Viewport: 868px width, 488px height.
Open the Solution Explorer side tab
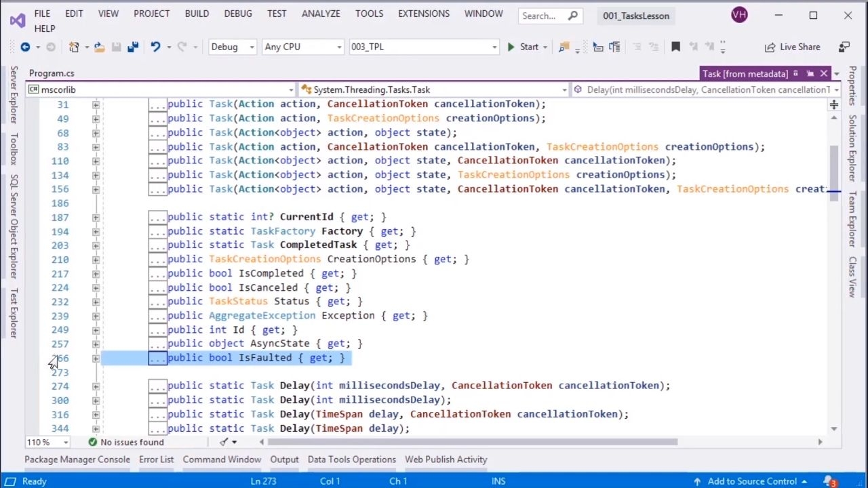[x=852, y=148]
